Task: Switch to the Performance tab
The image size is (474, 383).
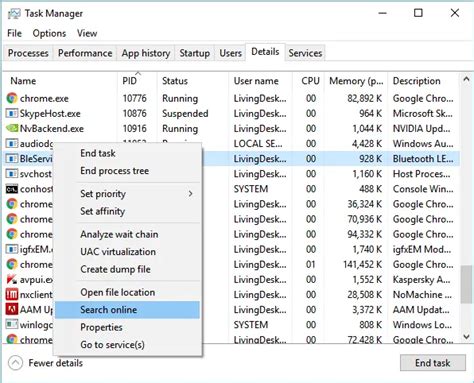Action: (85, 53)
